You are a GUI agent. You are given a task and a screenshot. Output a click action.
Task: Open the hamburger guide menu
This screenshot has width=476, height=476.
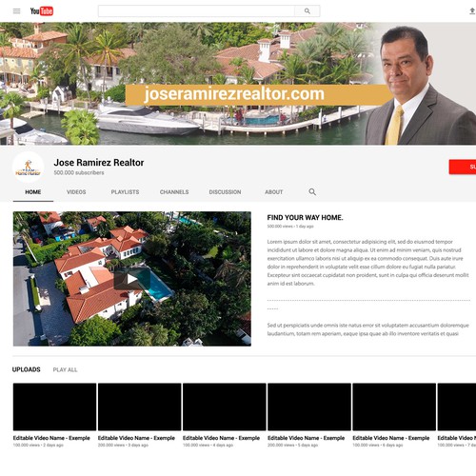coord(16,11)
